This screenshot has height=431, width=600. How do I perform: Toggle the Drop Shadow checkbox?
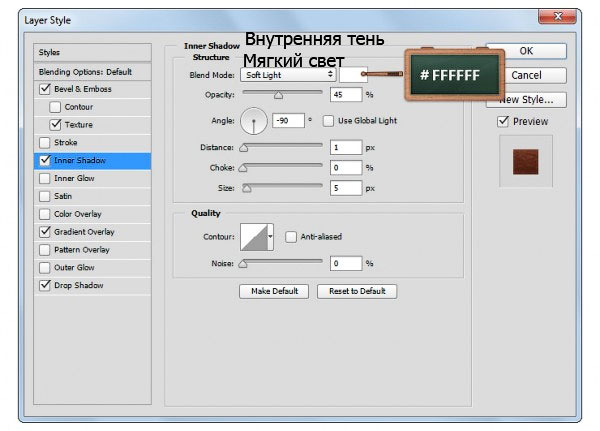[x=45, y=285]
